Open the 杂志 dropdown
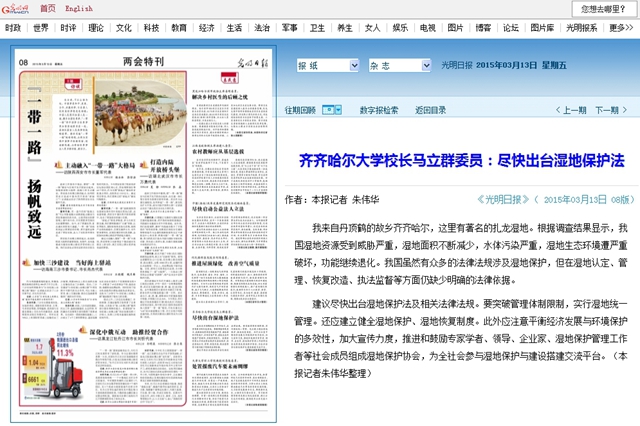This screenshot has width=640, height=426. (400, 65)
